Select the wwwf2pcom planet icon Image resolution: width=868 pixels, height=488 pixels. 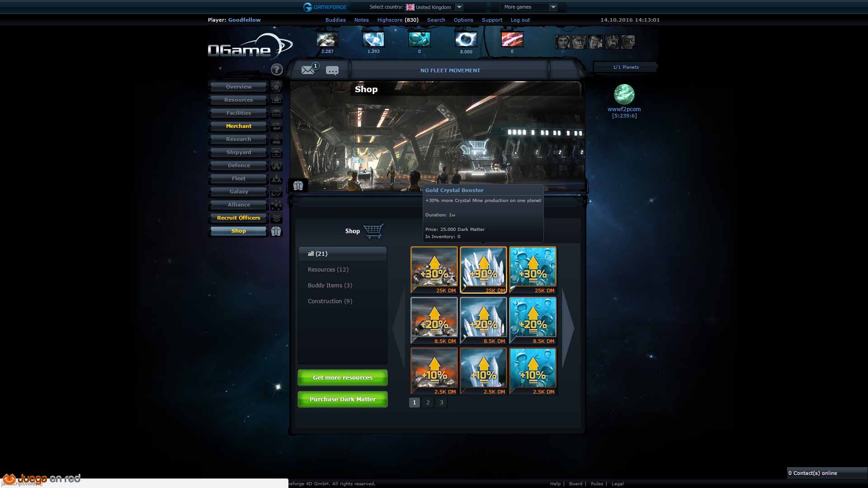point(624,94)
